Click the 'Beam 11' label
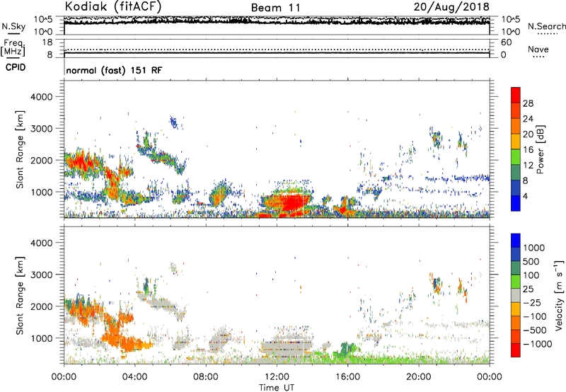Viewport: 566px width, 392px height. (276, 8)
